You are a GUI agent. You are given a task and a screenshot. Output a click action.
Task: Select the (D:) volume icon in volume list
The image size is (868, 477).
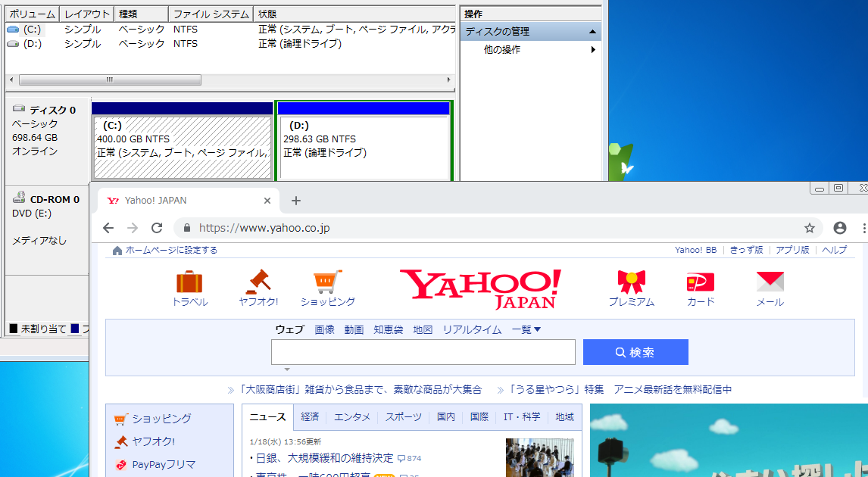(x=13, y=44)
